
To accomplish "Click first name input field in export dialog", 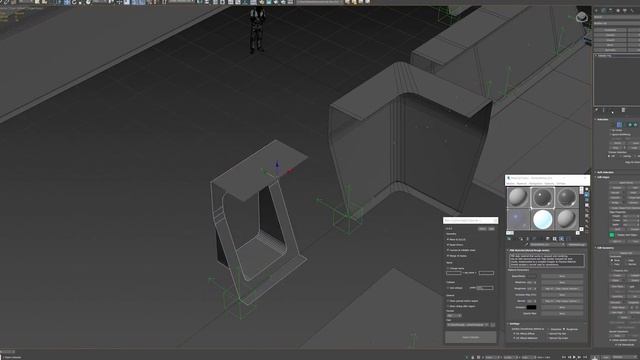I will [x=453, y=273].
